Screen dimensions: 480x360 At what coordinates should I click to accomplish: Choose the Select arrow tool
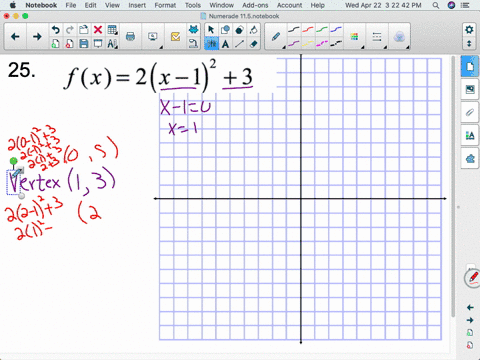click(x=211, y=30)
